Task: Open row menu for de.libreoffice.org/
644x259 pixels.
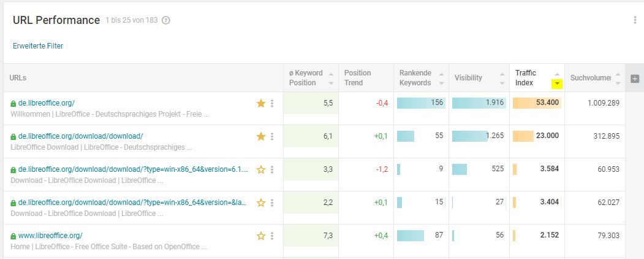Action: click(272, 103)
